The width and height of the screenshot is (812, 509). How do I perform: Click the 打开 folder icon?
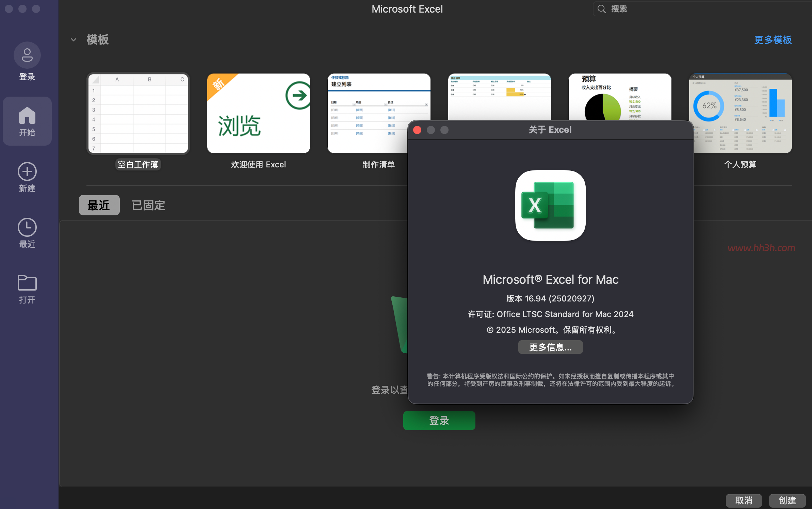pos(27,283)
